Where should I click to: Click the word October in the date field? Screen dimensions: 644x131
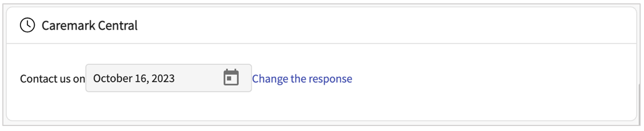point(113,78)
